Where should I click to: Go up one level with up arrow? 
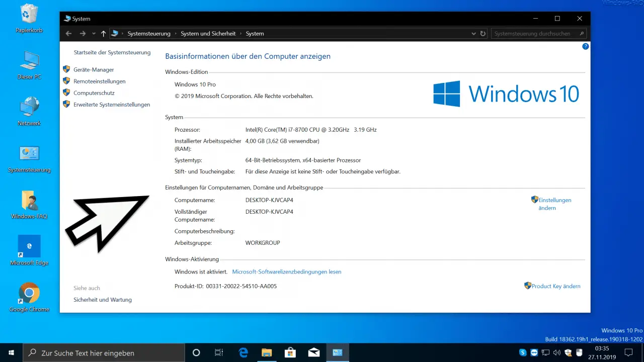click(x=104, y=34)
